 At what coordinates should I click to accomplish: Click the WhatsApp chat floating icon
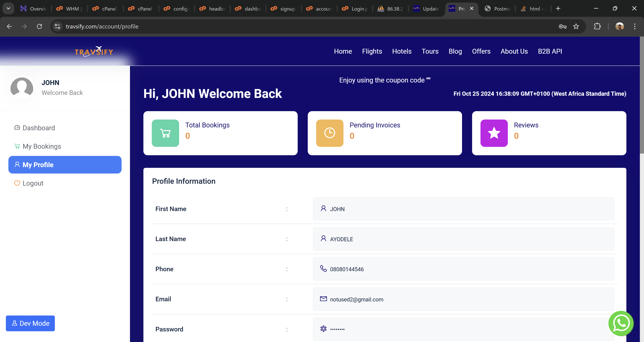click(x=621, y=323)
